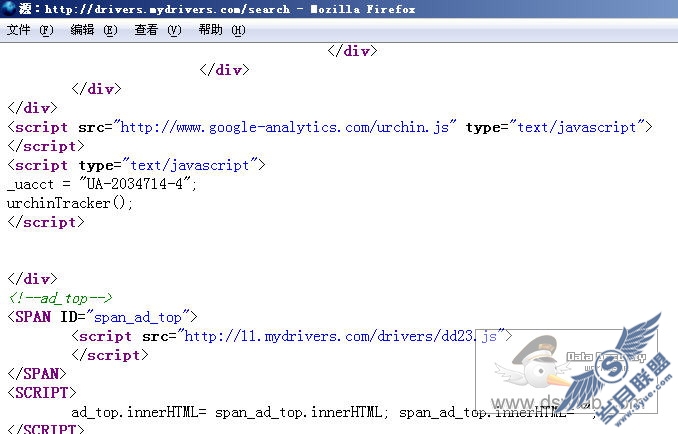Image resolution: width=678 pixels, height=434 pixels.
Task: Open the 编辑 (E) menu
Action: pos(94,30)
